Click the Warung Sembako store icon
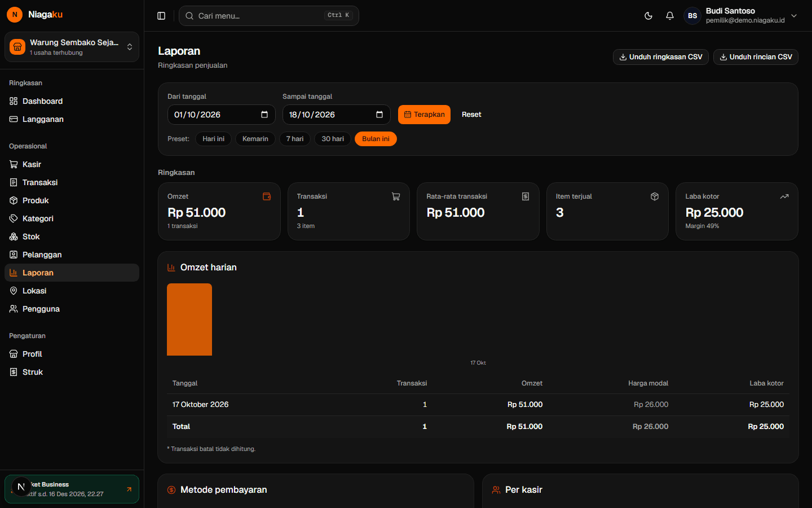The image size is (812, 508). [17, 47]
